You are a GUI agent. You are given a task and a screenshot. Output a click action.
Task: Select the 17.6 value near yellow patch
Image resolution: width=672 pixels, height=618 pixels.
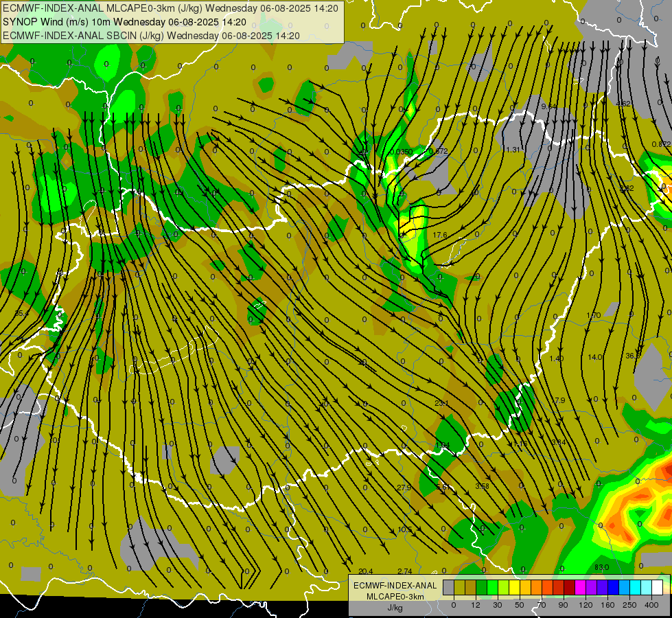click(440, 235)
